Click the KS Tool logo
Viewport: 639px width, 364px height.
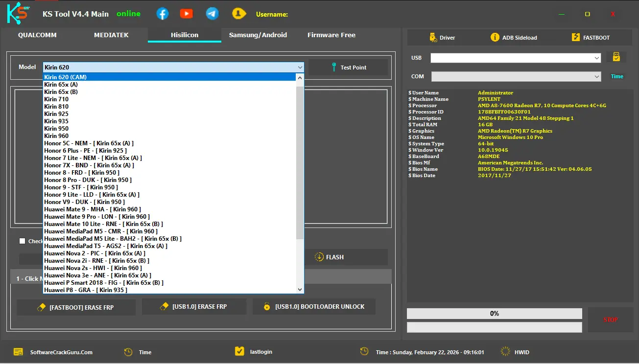click(x=19, y=13)
